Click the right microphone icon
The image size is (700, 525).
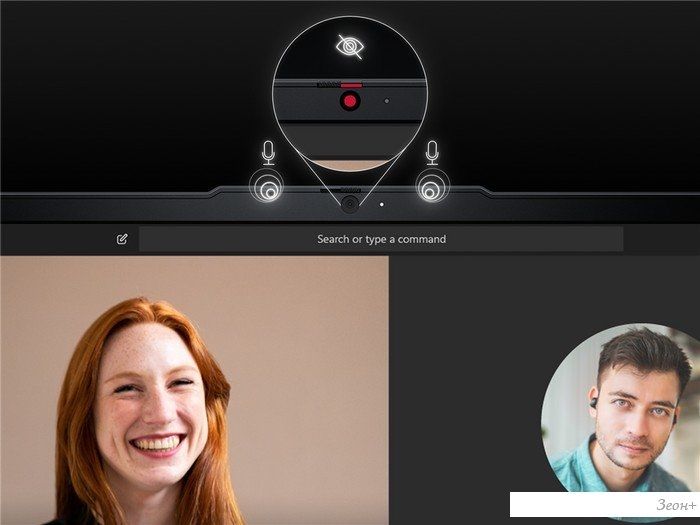pyautogui.click(x=432, y=152)
